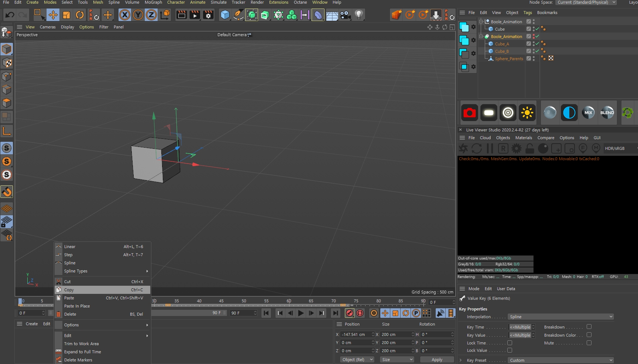Click the green Octane scatter icon
Image resolution: width=638 pixels, height=364 pixels.
pos(628,113)
